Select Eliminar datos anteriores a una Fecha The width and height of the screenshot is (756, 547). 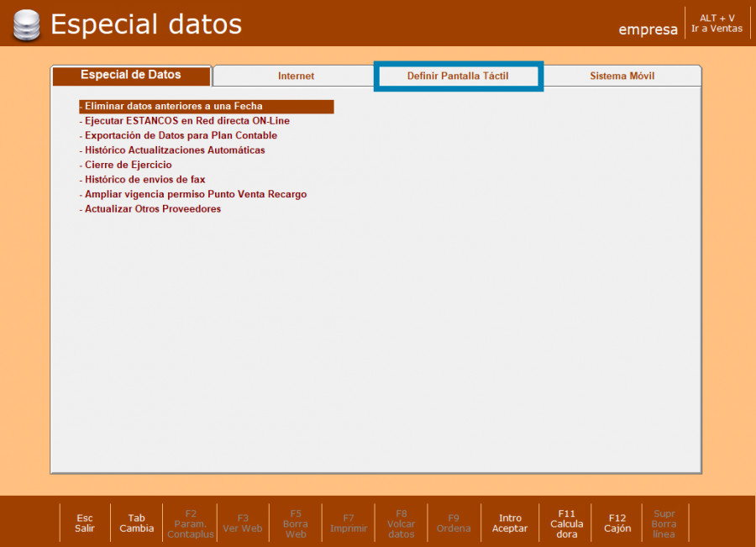click(173, 107)
